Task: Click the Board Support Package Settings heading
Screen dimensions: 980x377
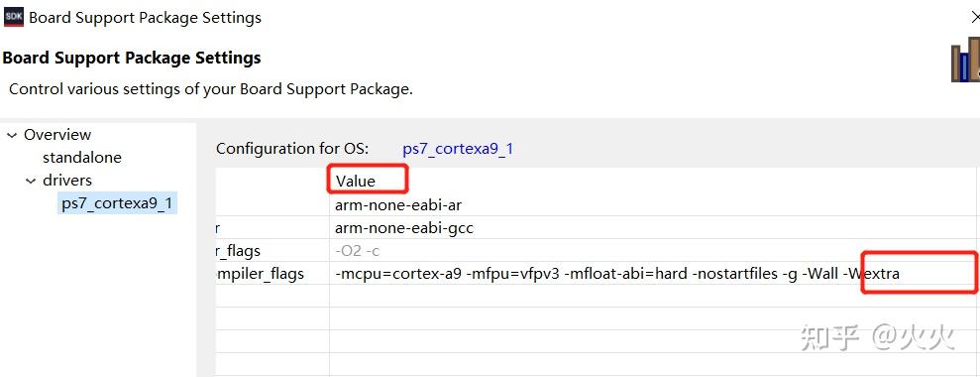Action: tap(132, 58)
